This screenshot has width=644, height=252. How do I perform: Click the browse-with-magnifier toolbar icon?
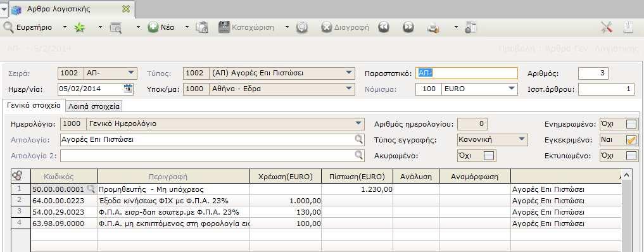[x=116, y=27]
